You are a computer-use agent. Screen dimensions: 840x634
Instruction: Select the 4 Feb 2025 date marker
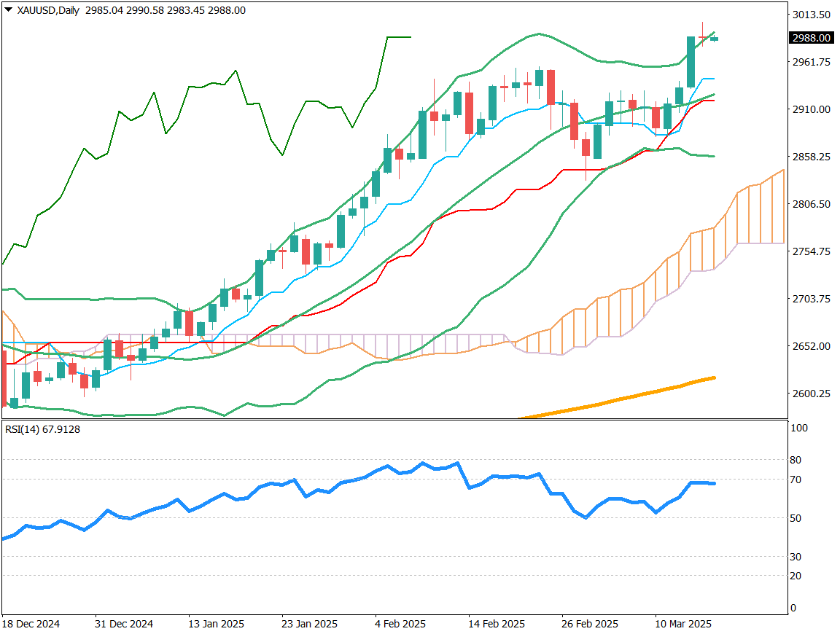pyautogui.click(x=399, y=625)
